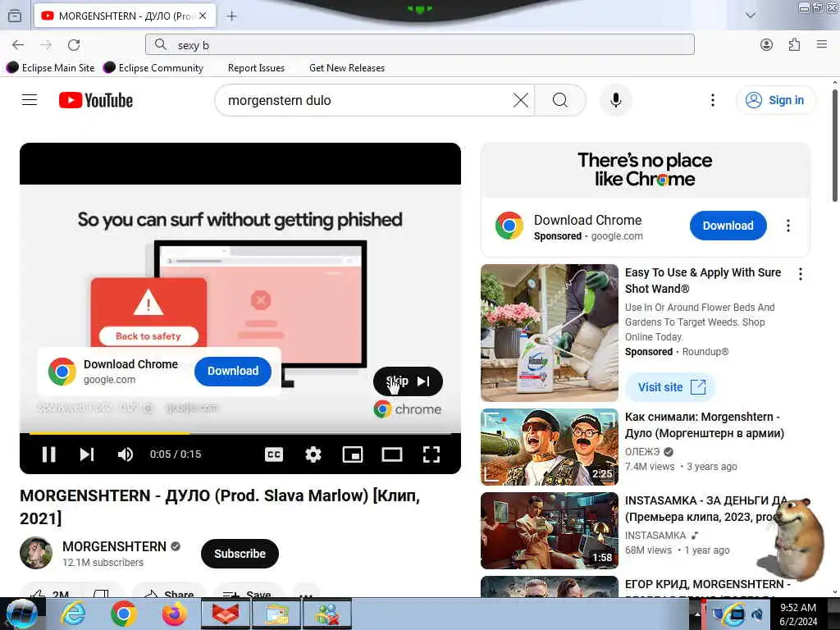Open the browser sidebar panel icon
Image resolution: width=840 pixels, height=630 pixels.
coord(15,16)
